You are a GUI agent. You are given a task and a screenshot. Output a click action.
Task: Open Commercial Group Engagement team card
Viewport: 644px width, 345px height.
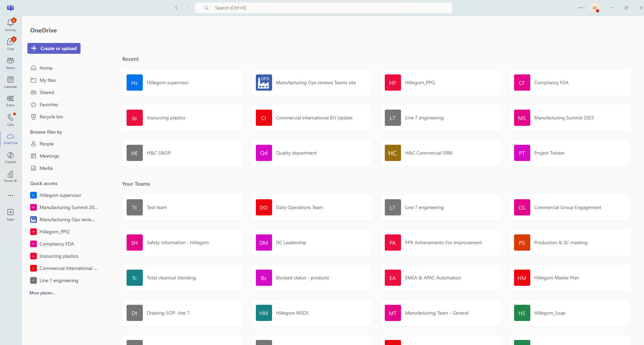[x=570, y=207]
